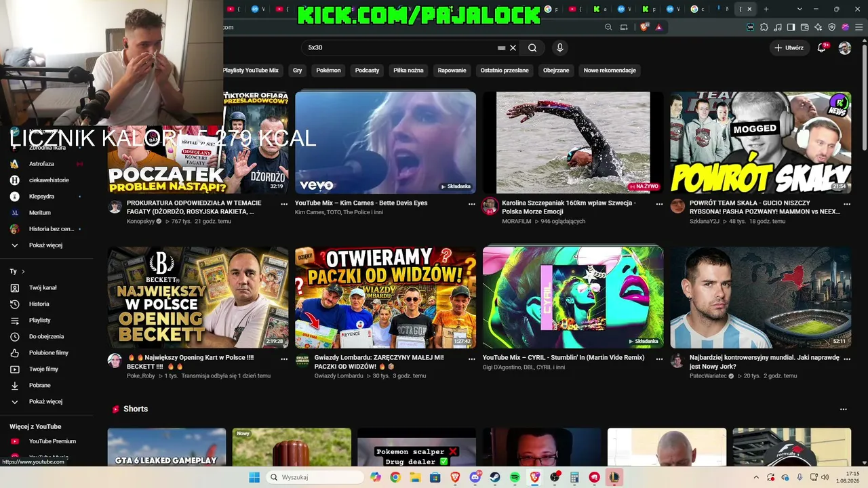Open YouTube notifications bell
The height and width of the screenshot is (488, 868).
click(x=822, y=47)
